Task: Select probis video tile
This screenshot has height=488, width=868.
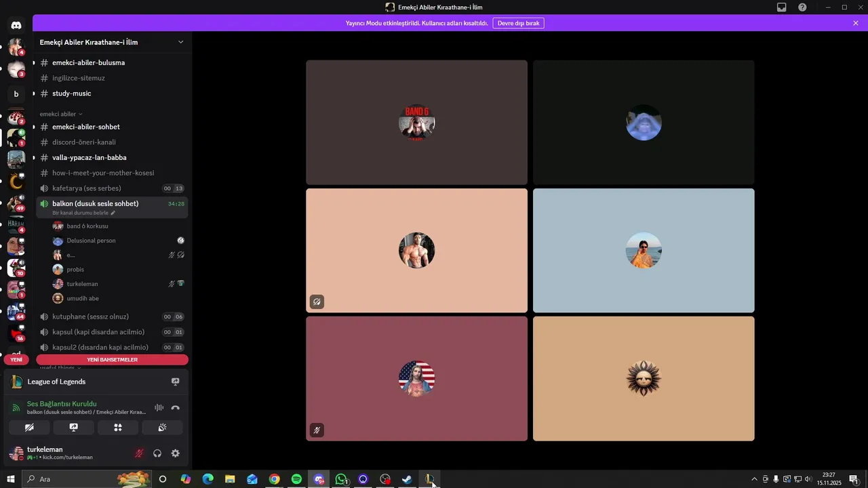Action: [644, 250]
